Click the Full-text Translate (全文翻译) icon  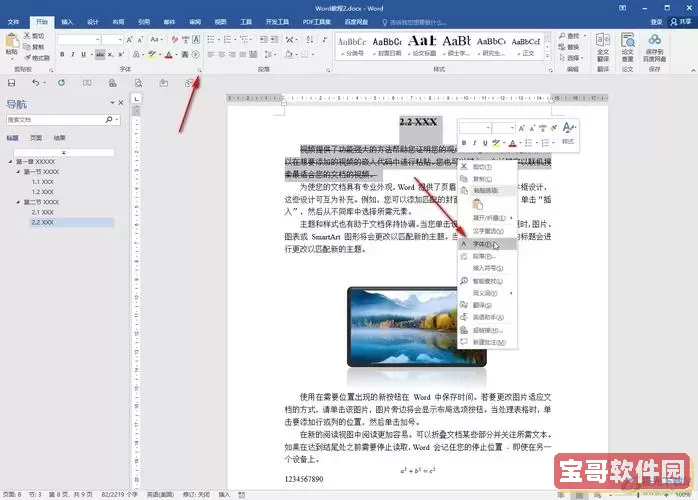click(x=603, y=48)
